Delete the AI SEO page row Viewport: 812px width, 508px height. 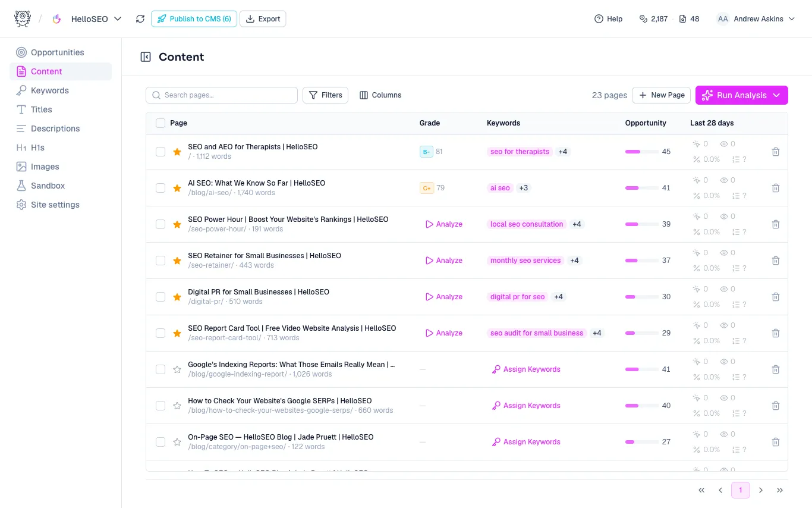coord(776,188)
